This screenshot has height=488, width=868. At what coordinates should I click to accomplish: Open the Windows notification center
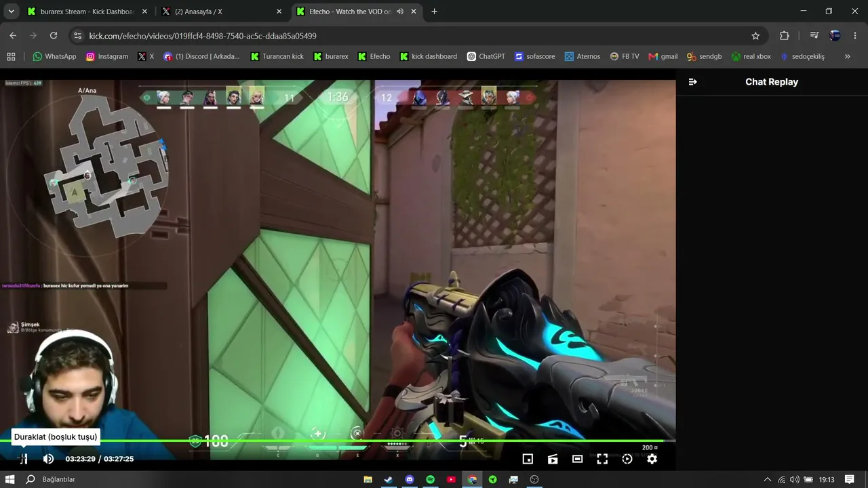point(849,479)
